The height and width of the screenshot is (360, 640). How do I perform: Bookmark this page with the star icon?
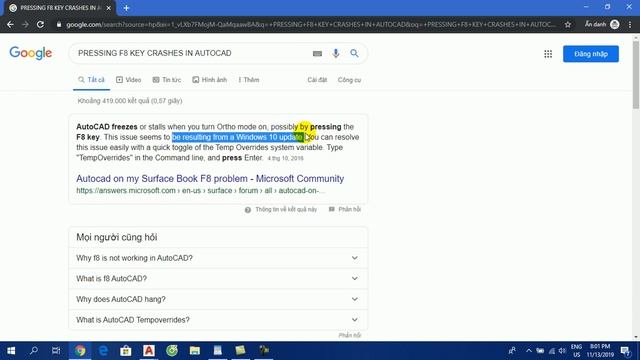568,24
